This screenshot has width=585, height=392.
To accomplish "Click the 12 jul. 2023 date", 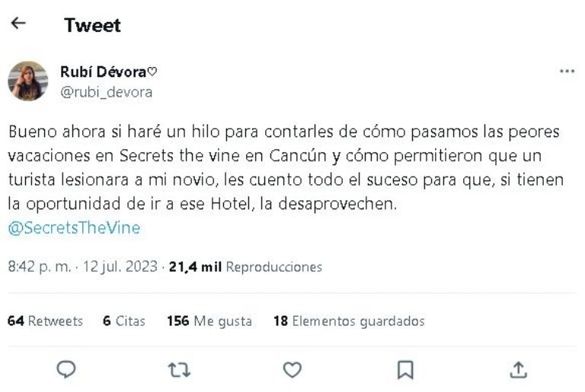I will (120, 266).
